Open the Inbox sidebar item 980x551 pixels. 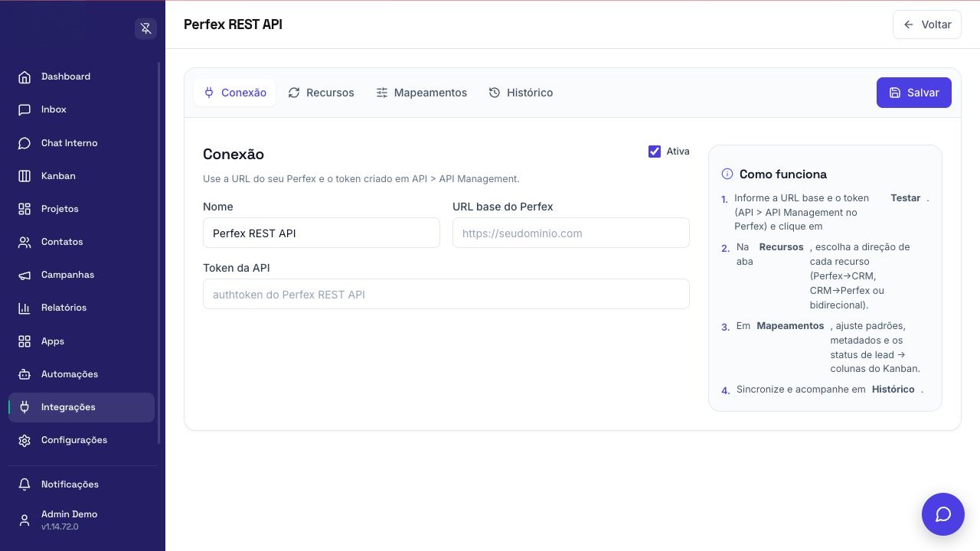[x=81, y=109]
